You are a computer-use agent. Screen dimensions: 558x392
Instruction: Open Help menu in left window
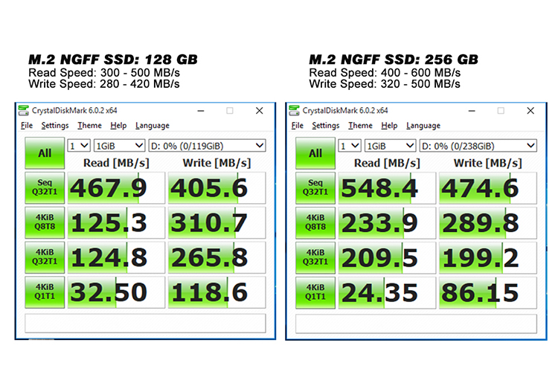click(x=118, y=126)
